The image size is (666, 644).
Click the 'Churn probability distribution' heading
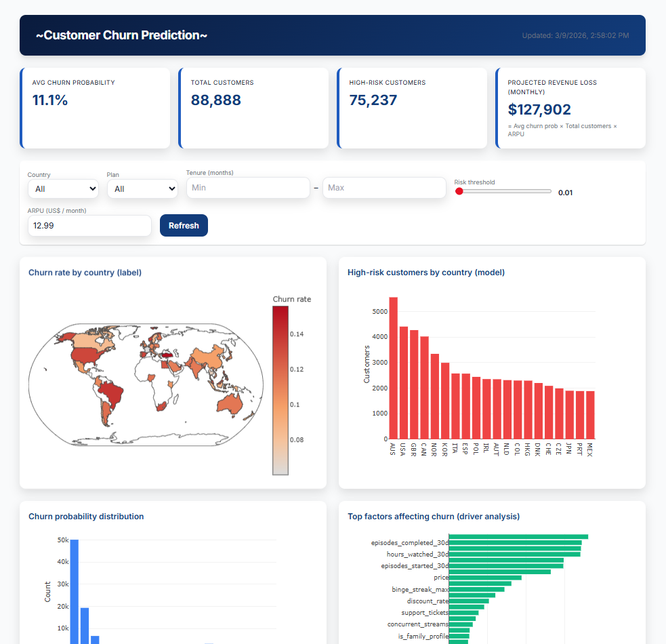[x=86, y=517]
